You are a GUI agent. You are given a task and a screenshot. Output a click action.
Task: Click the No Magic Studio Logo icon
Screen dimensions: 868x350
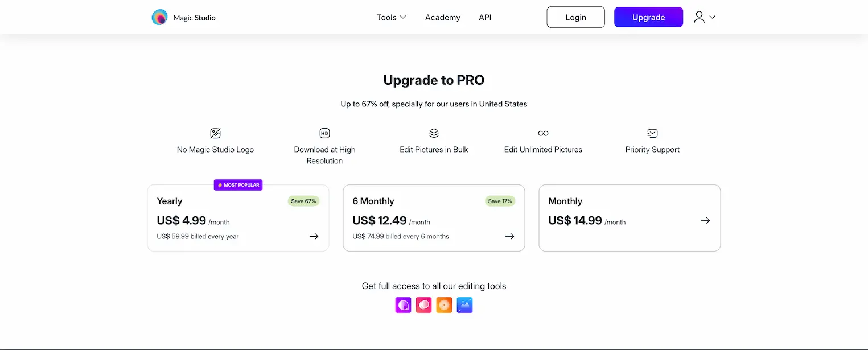(x=215, y=133)
